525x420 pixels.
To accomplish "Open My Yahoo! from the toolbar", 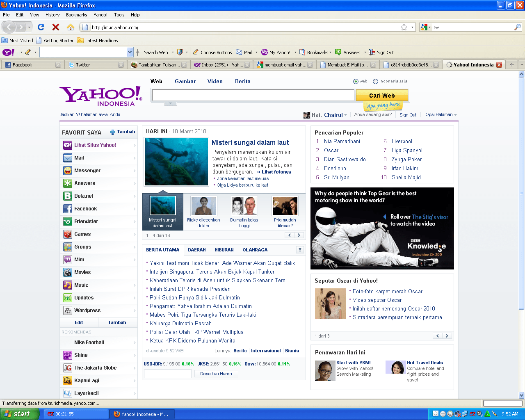I will coord(276,52).
